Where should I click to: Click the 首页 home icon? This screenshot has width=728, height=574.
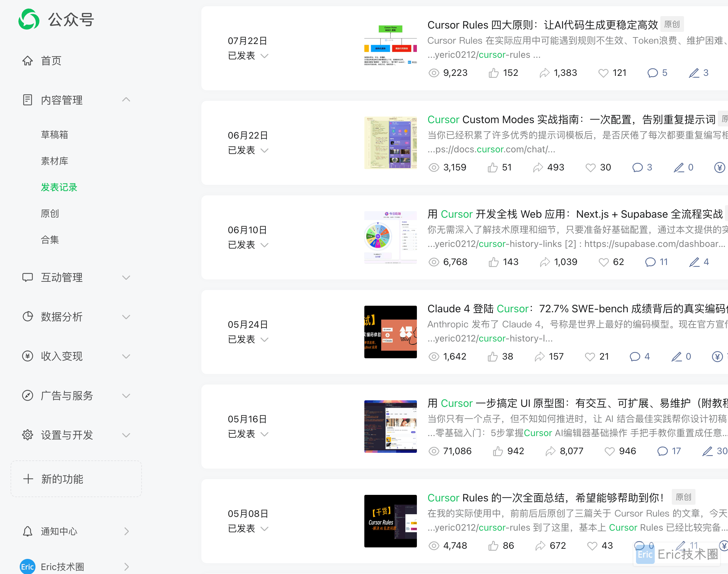point(28,60)
